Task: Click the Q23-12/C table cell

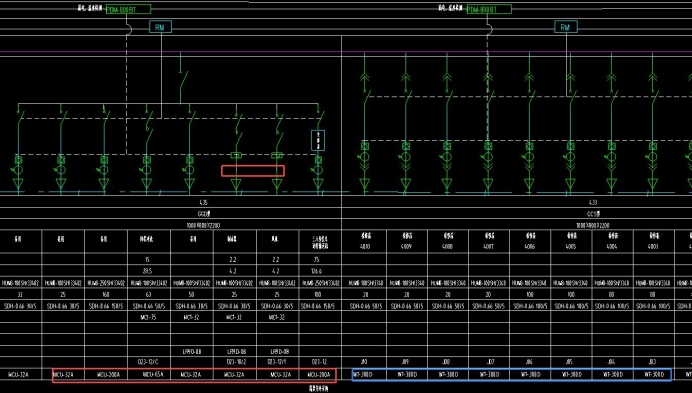Action: [x=148, y=362]
